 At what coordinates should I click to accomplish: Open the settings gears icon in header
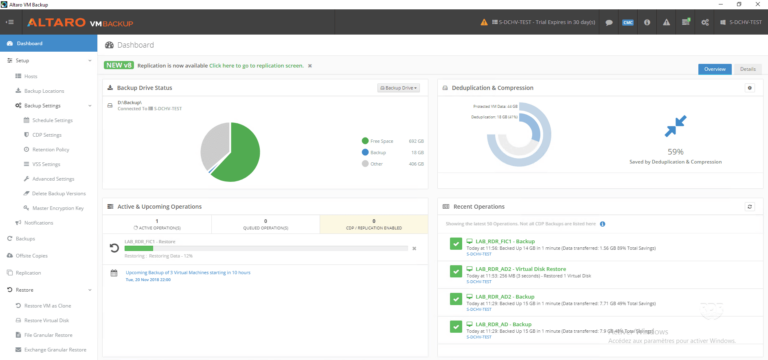[705, 23]
